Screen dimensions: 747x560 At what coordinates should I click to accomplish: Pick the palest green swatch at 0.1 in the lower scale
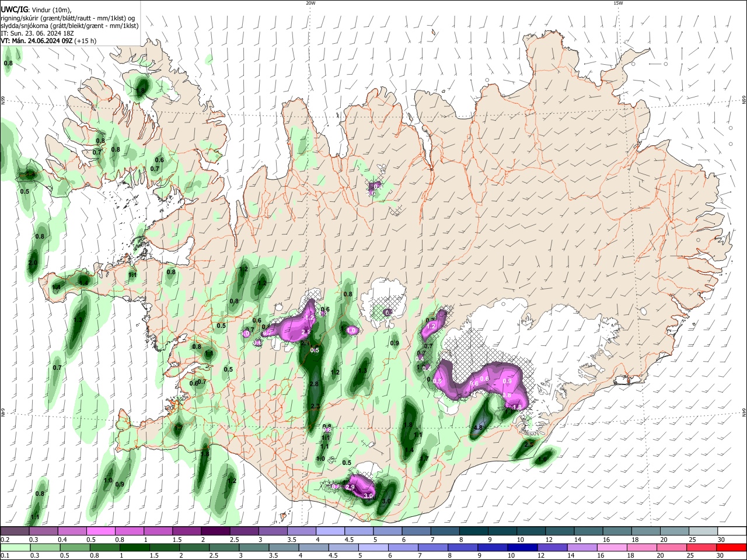(15, 547)
